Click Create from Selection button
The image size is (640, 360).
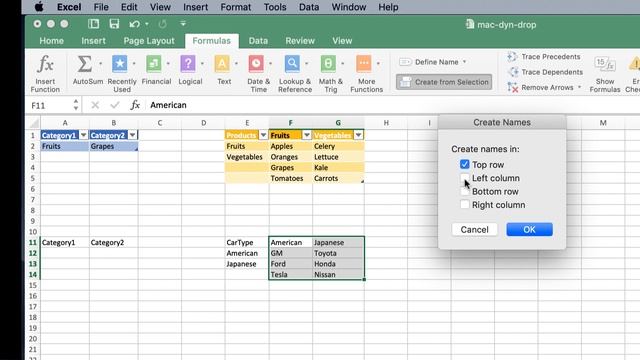pyautogui.click(x=444, y=82)
